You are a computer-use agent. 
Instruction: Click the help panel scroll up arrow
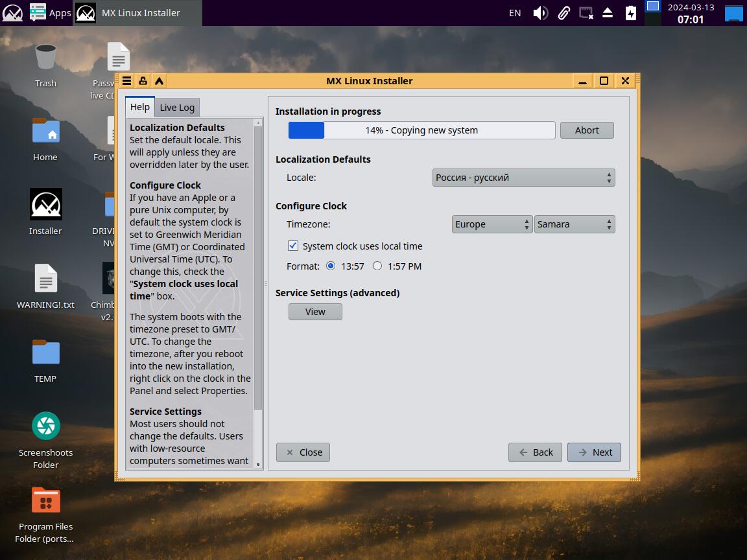pos(258,122)
